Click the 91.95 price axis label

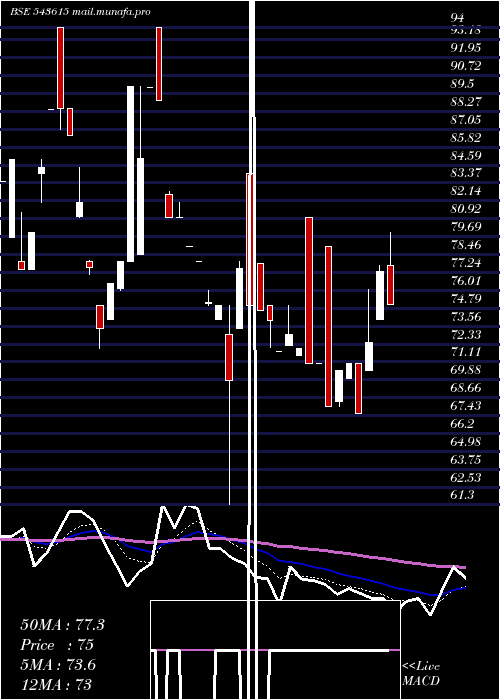466,48
